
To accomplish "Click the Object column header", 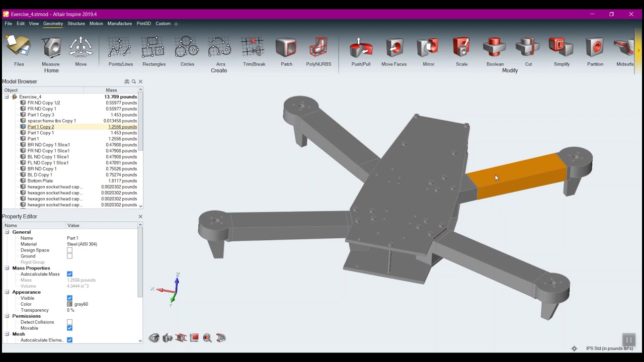I will [43, 90].
